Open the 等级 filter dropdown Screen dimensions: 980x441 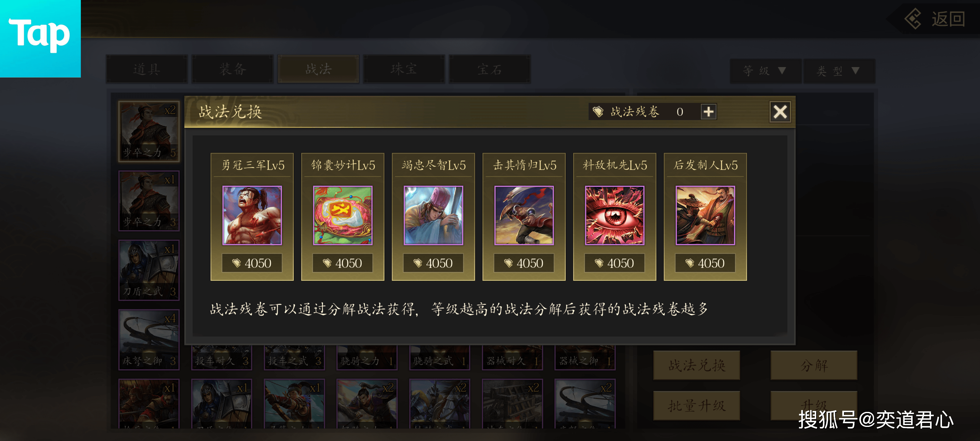765,71
